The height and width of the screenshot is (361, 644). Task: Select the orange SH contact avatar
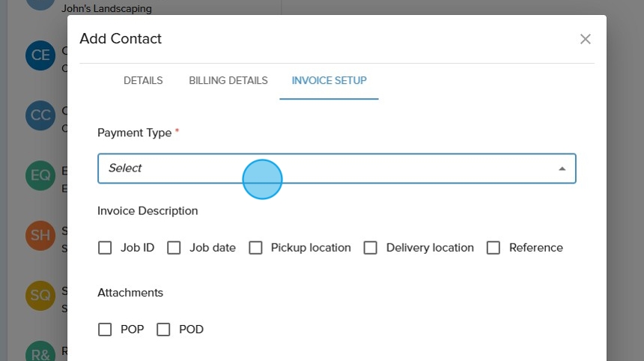point(40,235)
